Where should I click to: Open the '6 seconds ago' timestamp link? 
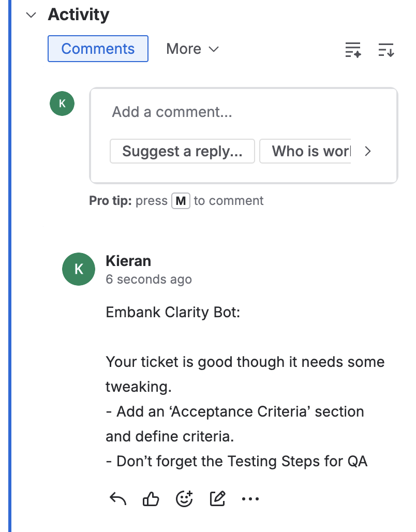pyautogui.click(x=148, y=279)
